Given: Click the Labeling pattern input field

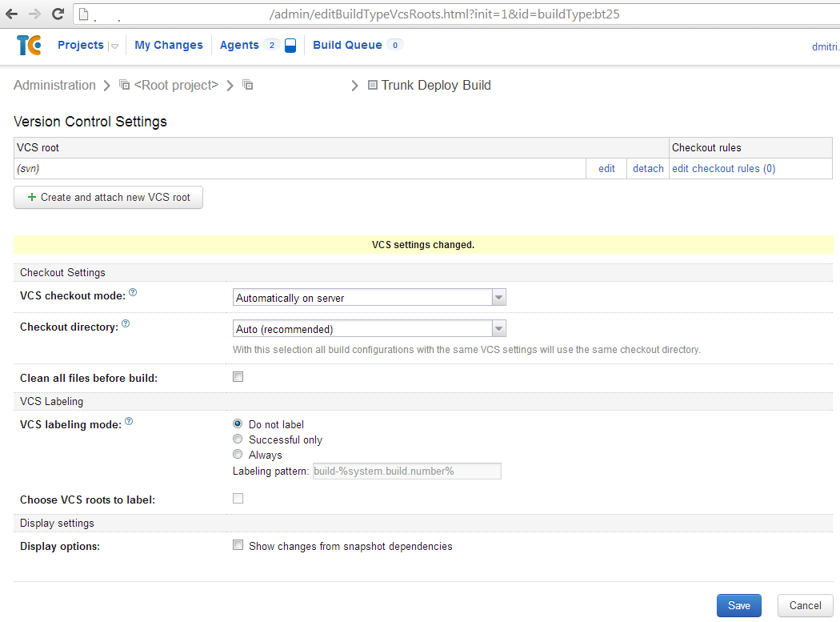Looking at the screenshot, I should [407, 472].
